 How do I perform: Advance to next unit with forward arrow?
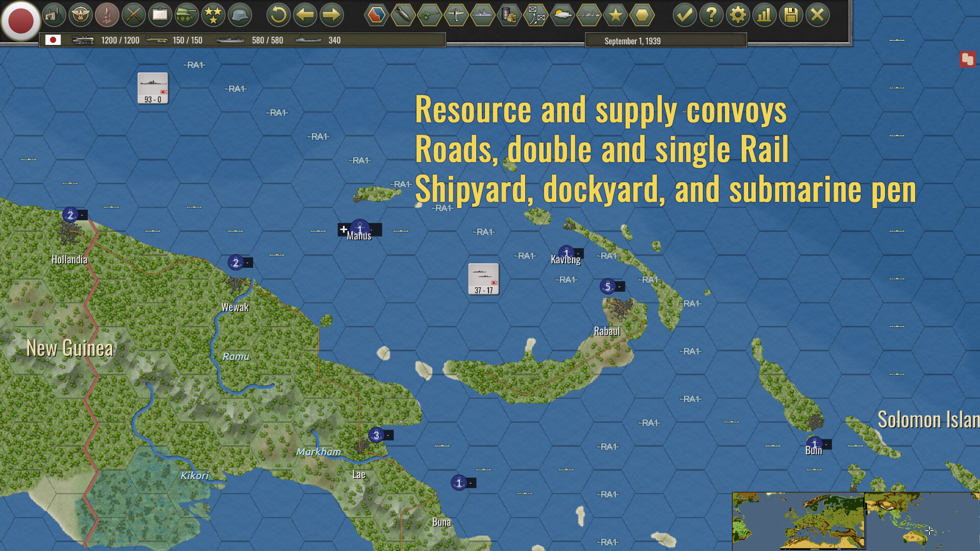click(x=331, y=15)
